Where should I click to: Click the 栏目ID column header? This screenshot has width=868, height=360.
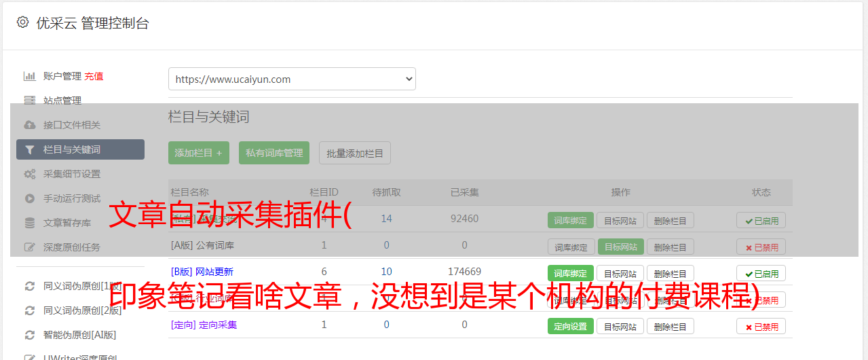(324, 192)
